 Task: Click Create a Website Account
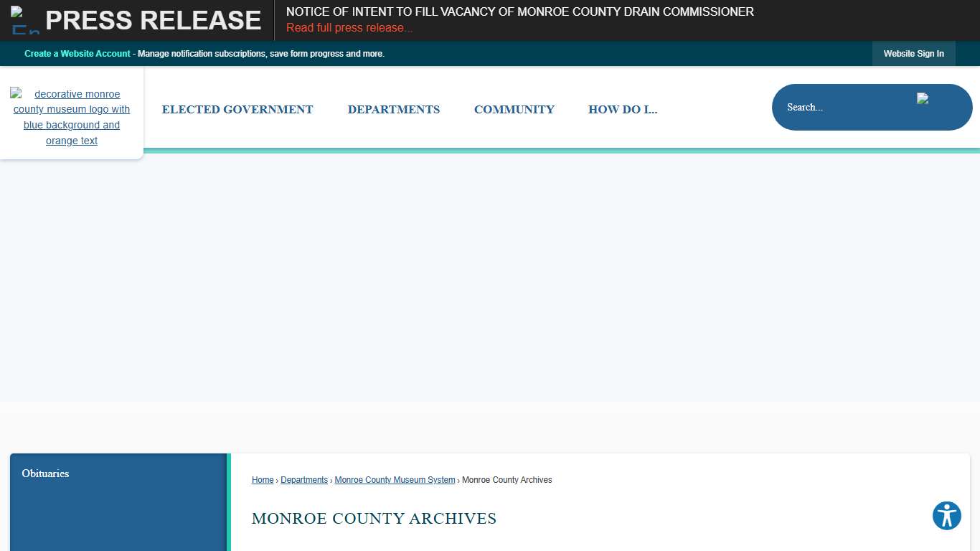[x=77, y=53]
